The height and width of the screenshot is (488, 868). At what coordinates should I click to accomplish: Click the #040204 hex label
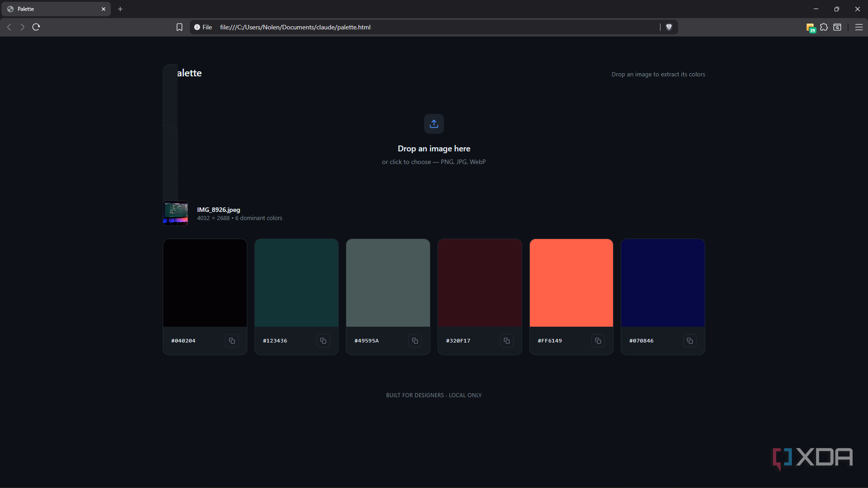[183, 341]
